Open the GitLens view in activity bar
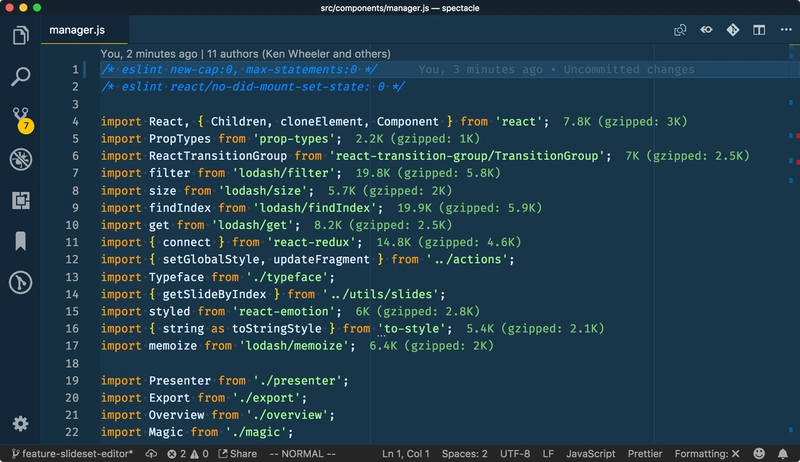800x462 pixels. (20, 282)
